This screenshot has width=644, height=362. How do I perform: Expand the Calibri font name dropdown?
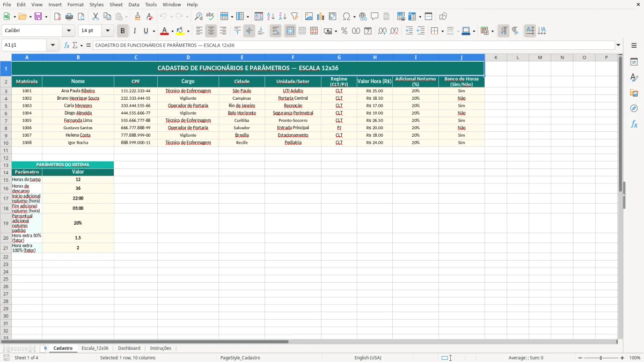[x=69, y=31]
